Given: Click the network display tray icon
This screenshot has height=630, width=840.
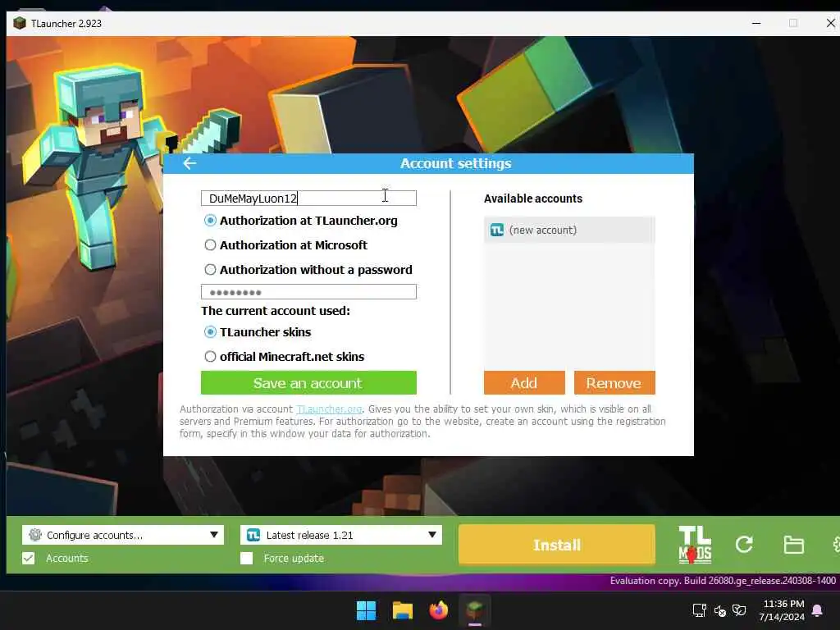Looking at the screenshot, I should (x=699, y=610).
